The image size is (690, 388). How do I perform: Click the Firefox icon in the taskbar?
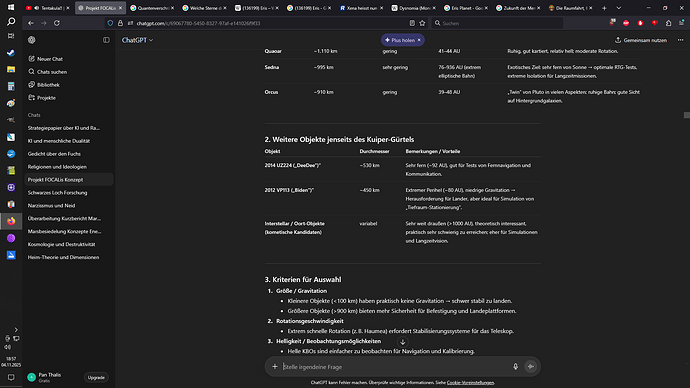pos(11,221)
